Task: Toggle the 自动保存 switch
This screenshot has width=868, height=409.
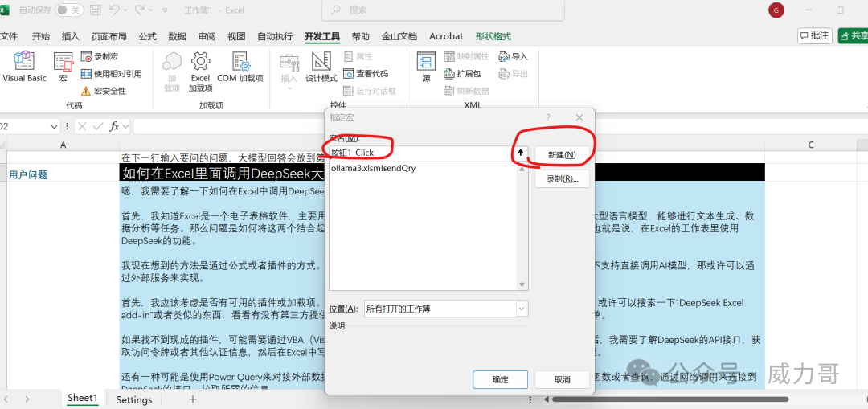Action: click(69, 10)
